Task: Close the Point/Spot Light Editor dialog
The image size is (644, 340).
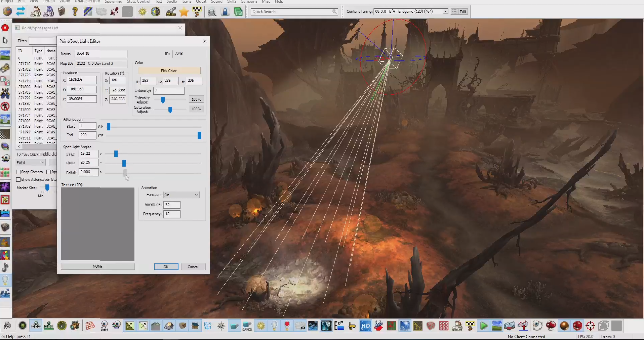Action: point(204,41)
